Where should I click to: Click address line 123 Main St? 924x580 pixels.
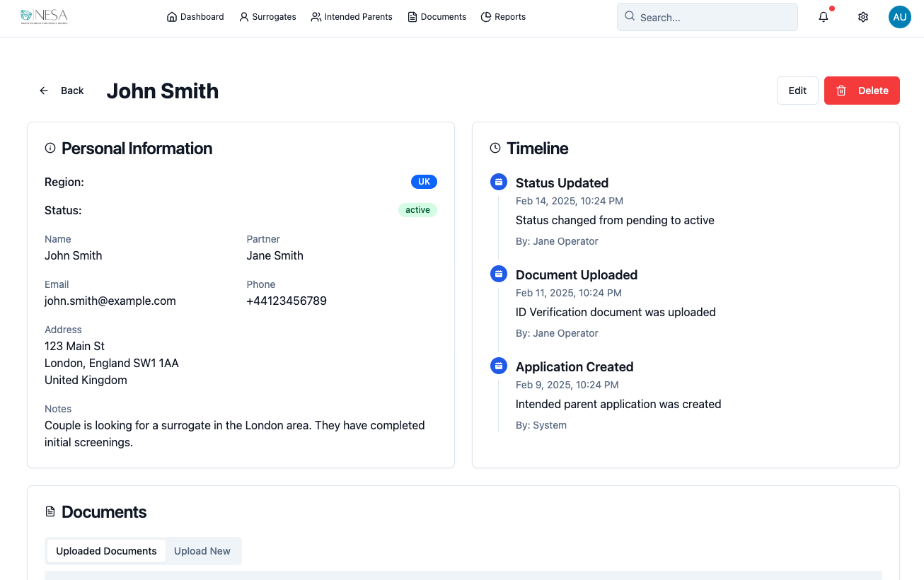point(74,346)
